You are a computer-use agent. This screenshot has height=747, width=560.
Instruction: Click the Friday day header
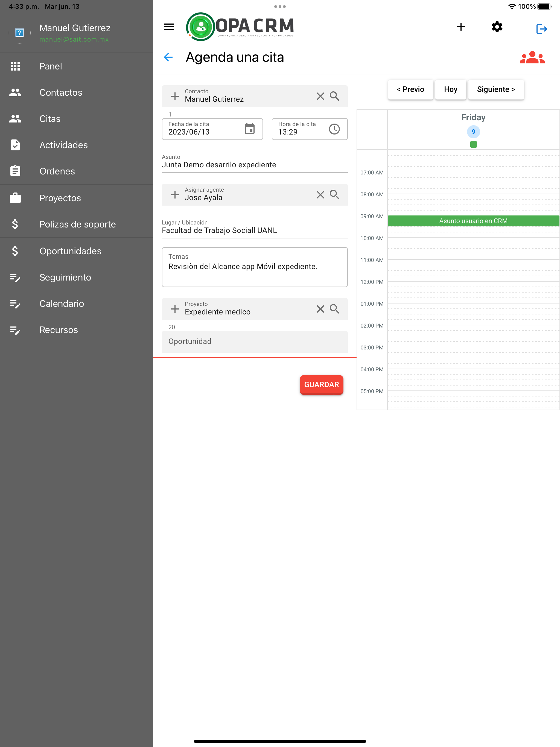coord(473,117)
